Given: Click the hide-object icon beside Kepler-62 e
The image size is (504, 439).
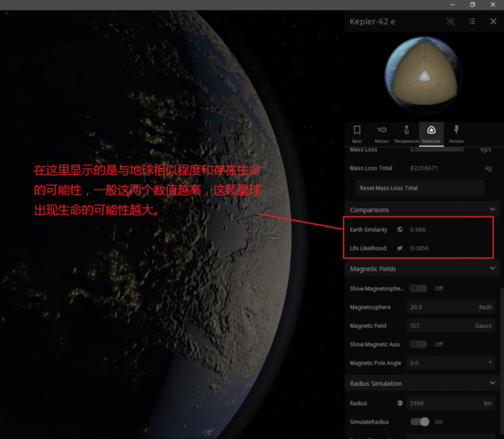Looking at the screenshot, I should (451, 22).
